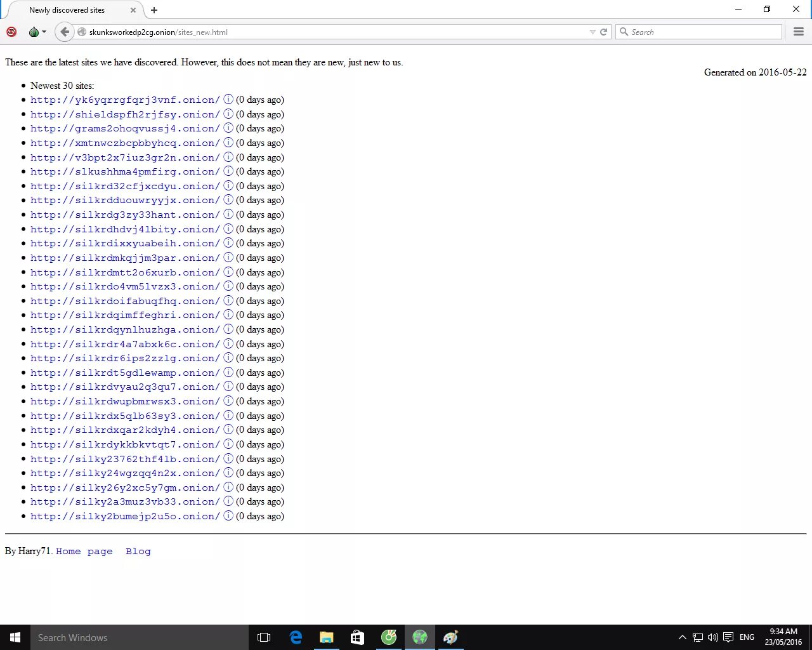Open Windows Store from taskbar
Screen dimensions: 812x650
[357, 637]
